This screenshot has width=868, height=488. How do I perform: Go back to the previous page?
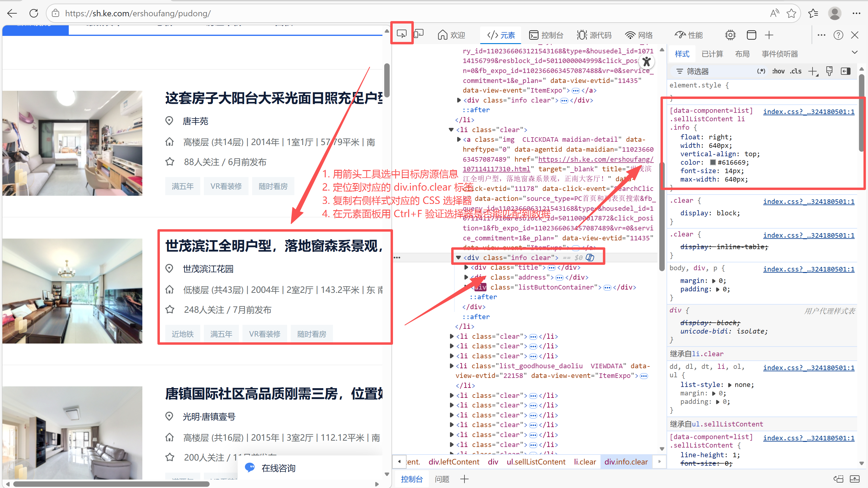click(x=12, y=14)
